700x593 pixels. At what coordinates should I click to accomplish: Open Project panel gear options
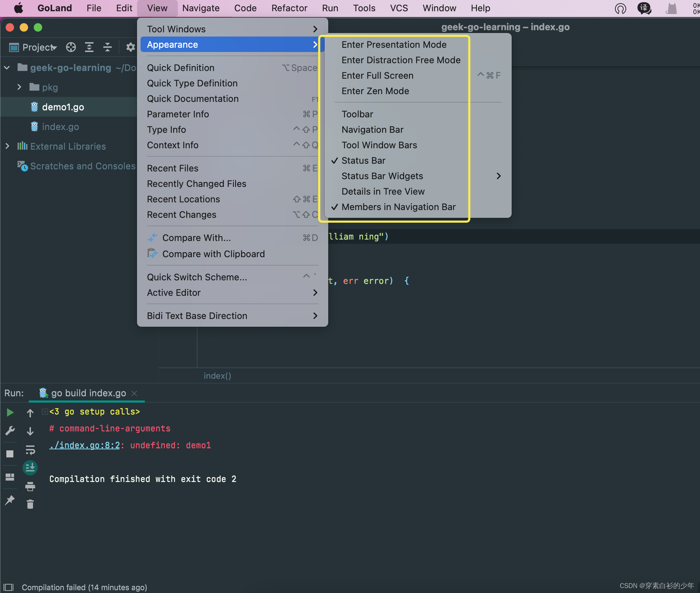pyautogui.click(x=130, y=47)
